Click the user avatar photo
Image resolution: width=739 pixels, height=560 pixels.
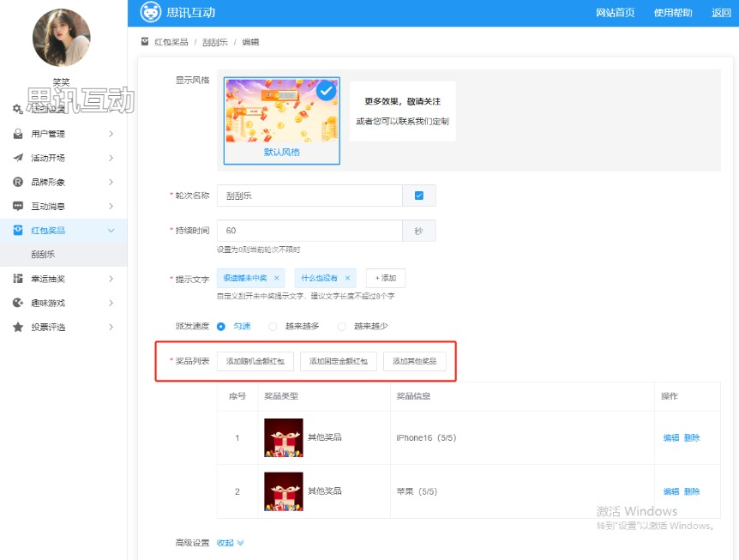(61, 37)
